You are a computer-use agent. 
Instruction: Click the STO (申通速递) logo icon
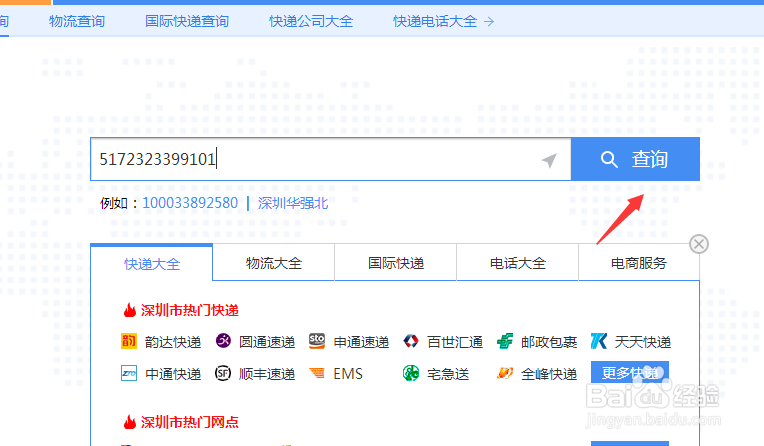click(317, 341)
